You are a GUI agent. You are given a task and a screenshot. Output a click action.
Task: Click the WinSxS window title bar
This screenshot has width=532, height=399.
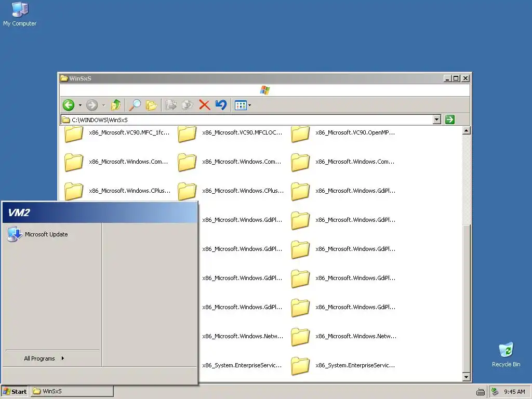coord(251,78)
